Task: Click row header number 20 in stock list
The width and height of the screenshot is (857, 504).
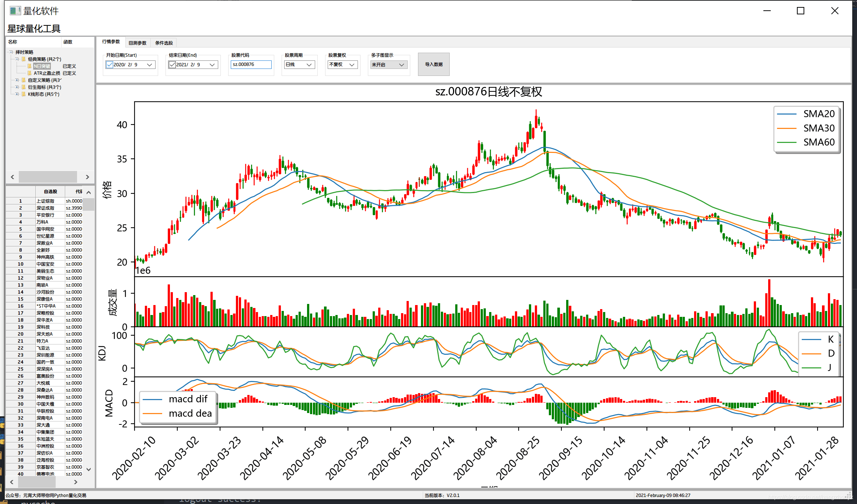Action: 21,334
